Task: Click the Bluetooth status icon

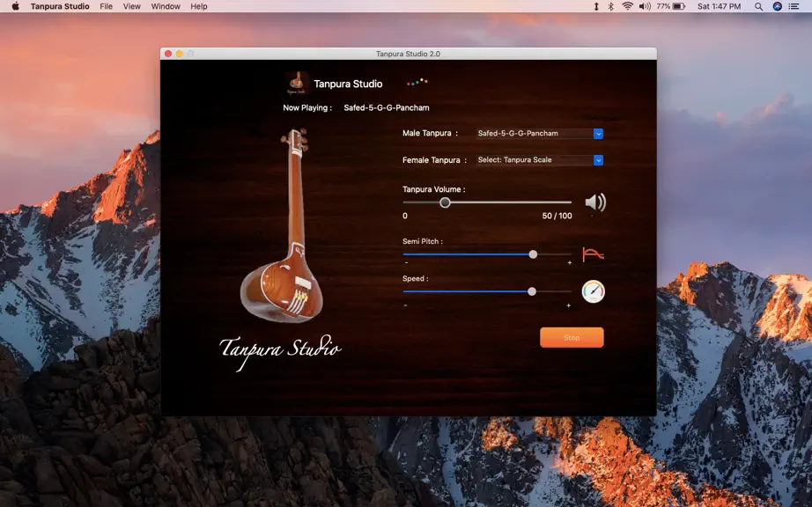Action: coord(611,6)
